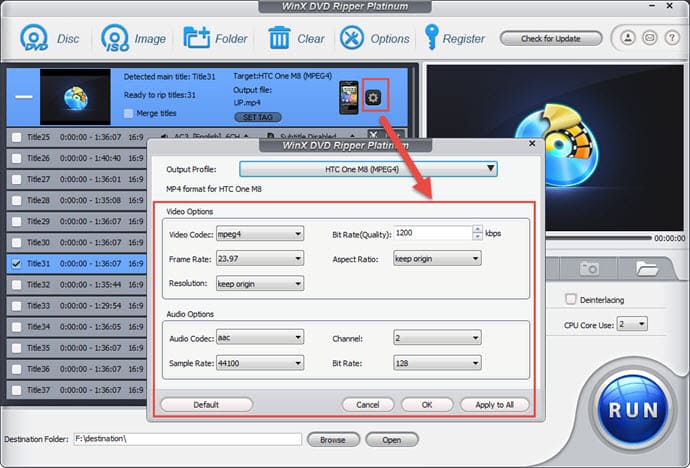Open the CPU Core Use dropdown
Image resolution: width=690 pixels, height=468 pixels.
pyautogui.click(x=632, y=325)
